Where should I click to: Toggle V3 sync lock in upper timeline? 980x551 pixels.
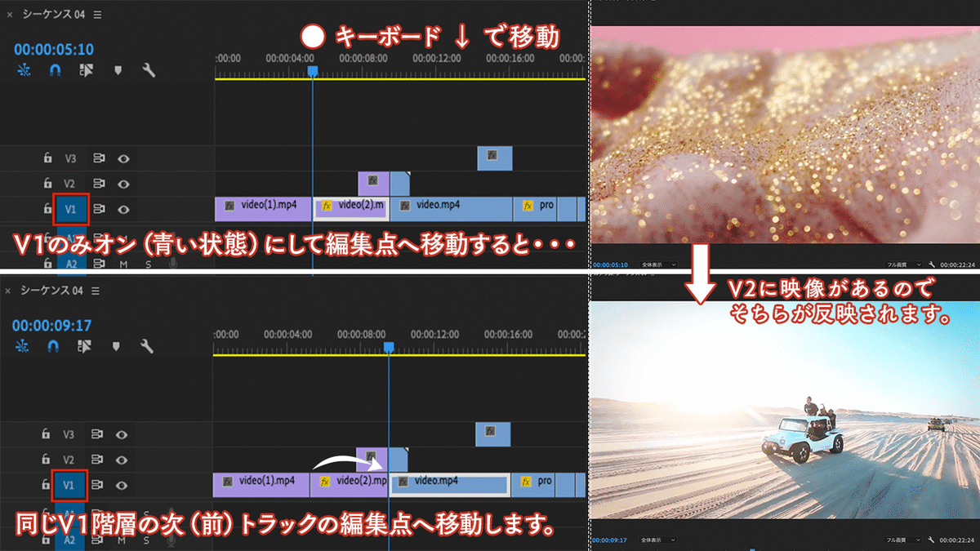point(99,158)
